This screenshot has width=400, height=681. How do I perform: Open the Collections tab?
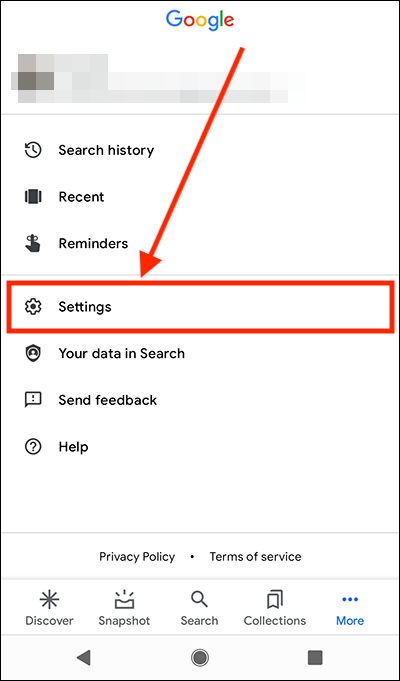click(274, 608)
